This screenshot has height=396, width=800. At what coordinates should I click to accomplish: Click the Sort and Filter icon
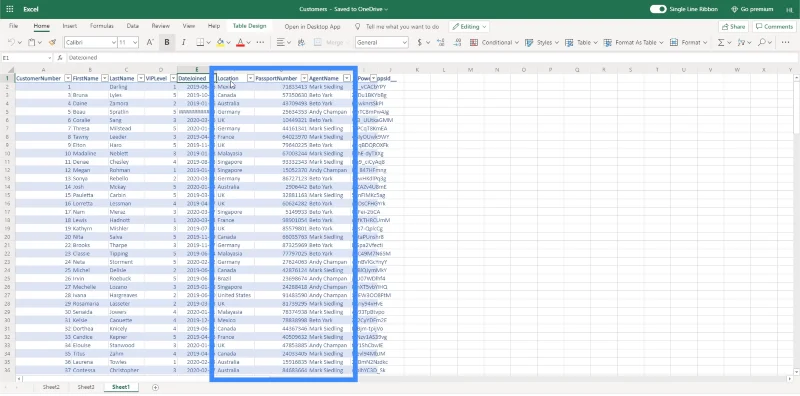click(741, 42)
